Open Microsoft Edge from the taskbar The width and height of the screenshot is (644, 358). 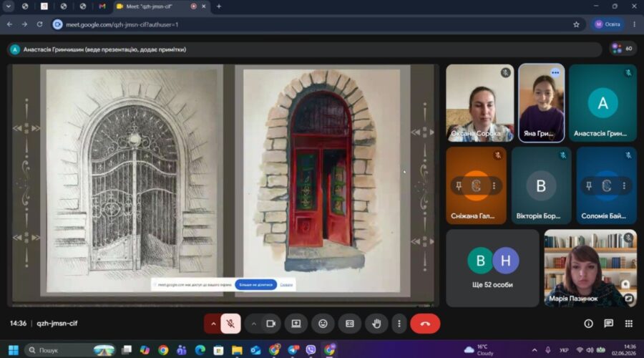(x=200, y=350)
